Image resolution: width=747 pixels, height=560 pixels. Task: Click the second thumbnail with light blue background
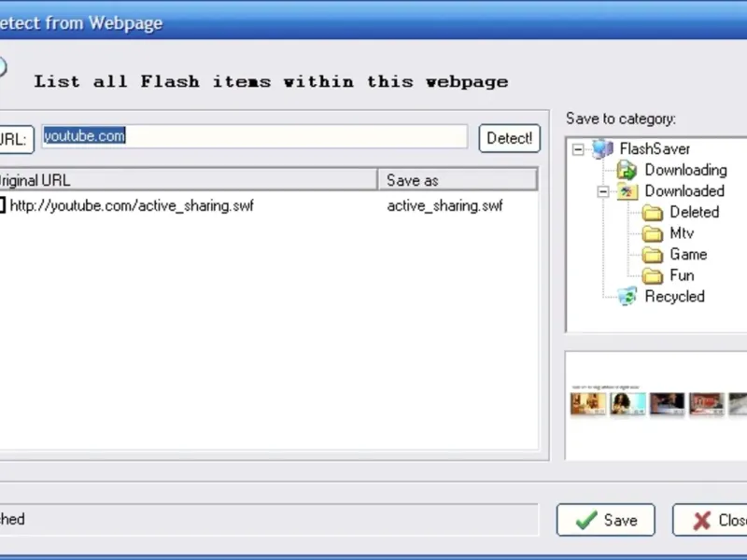[x=627, y=404]
